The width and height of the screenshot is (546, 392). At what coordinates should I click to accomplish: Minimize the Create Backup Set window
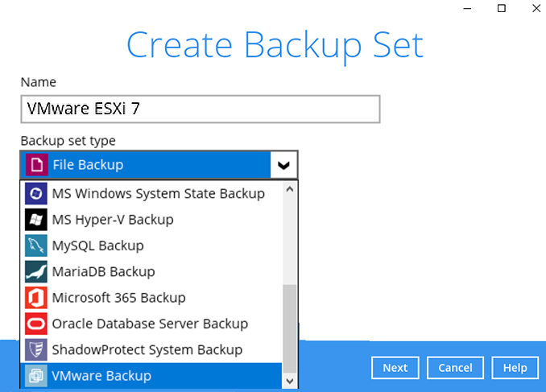tap(467, 8)
